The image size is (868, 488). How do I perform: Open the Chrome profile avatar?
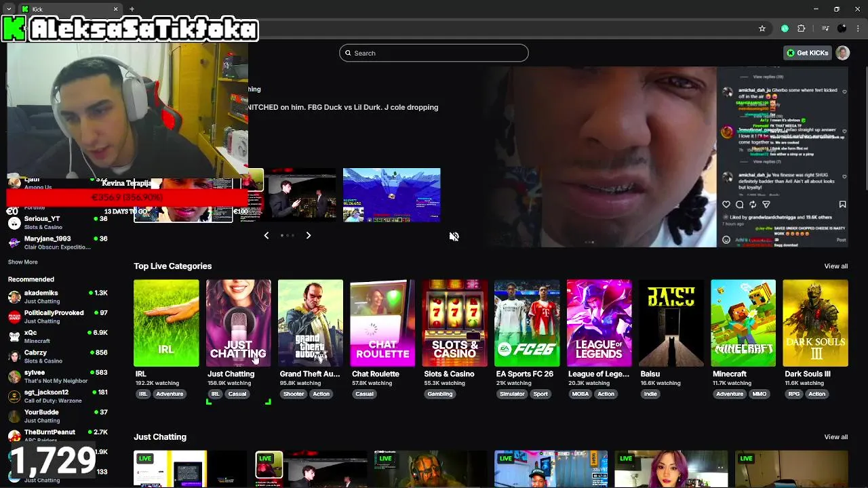pyautogui.click(x=842, y=28)
